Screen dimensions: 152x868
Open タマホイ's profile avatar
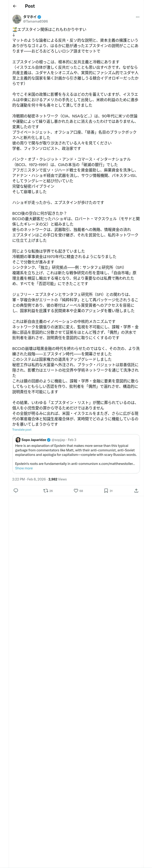point(17,19)
